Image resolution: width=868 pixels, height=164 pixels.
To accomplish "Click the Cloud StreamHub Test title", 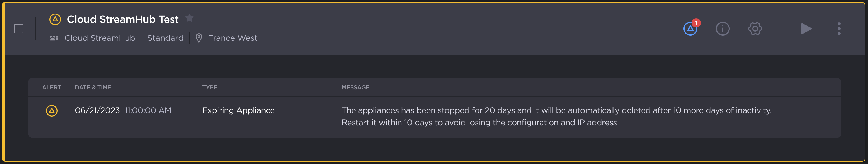I will 123,19.
